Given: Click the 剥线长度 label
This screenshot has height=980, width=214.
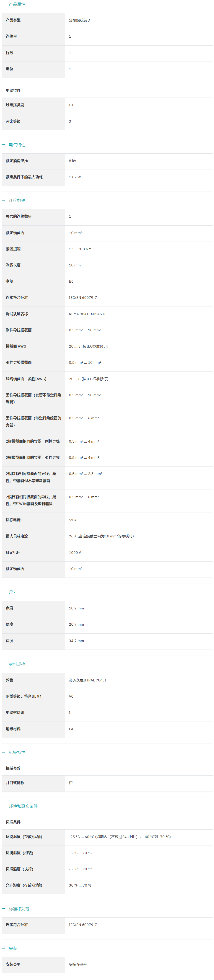Looking at the screenshot, I should [x=13, y=265].
